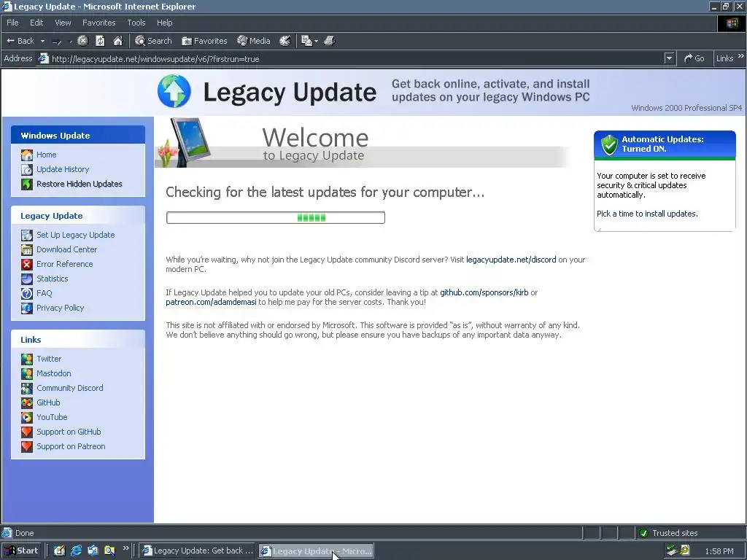
Task: Open the Back history dropdown arrow
Action: (42, 41)
